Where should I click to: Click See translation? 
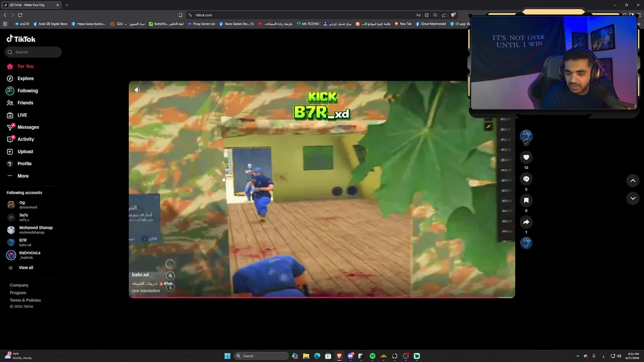point(146,291)
